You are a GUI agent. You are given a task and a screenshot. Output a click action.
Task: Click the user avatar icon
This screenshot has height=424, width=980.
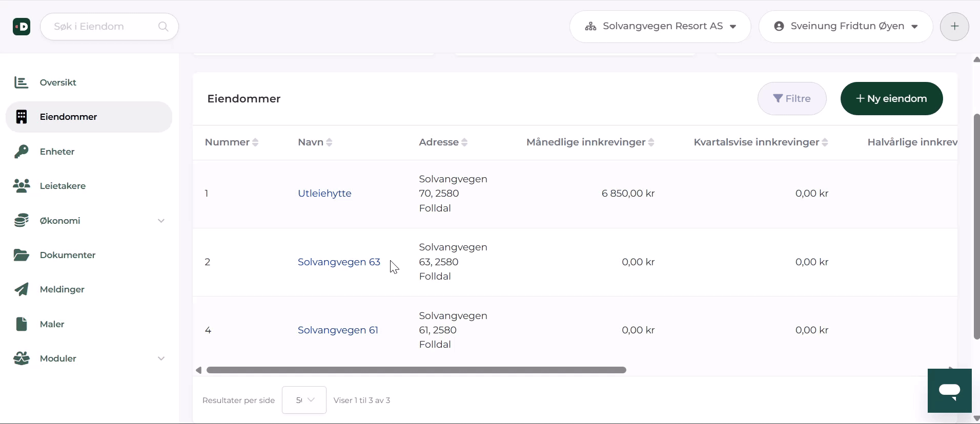coord(779,26)
